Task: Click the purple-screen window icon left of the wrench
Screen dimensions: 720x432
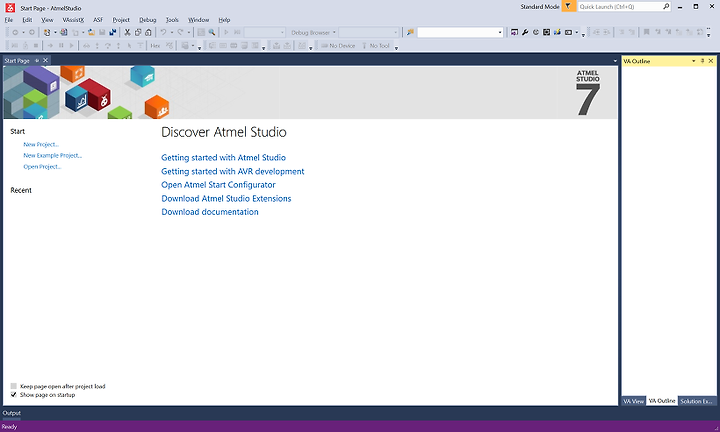Action: tap(514, 32)
